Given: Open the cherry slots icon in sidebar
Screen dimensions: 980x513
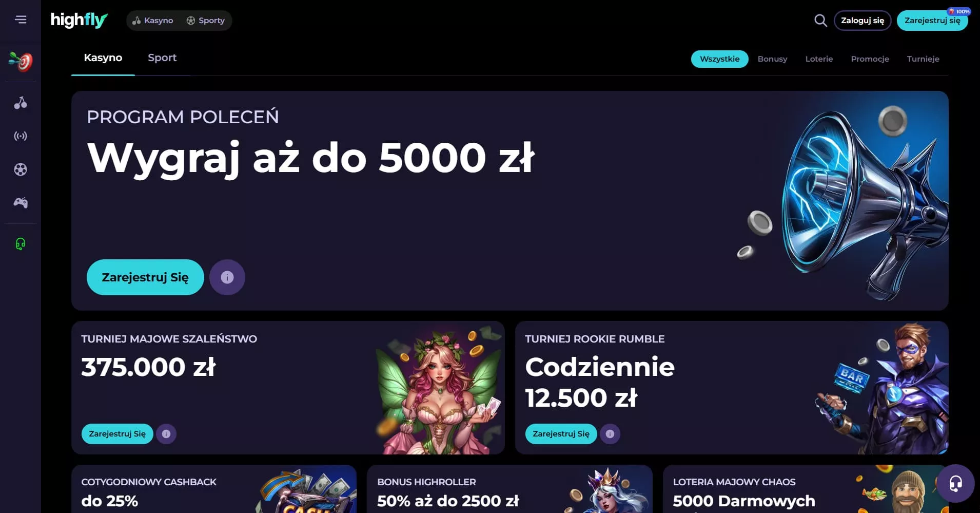Looking at the screenshot, I should click(x=21, y=103).
